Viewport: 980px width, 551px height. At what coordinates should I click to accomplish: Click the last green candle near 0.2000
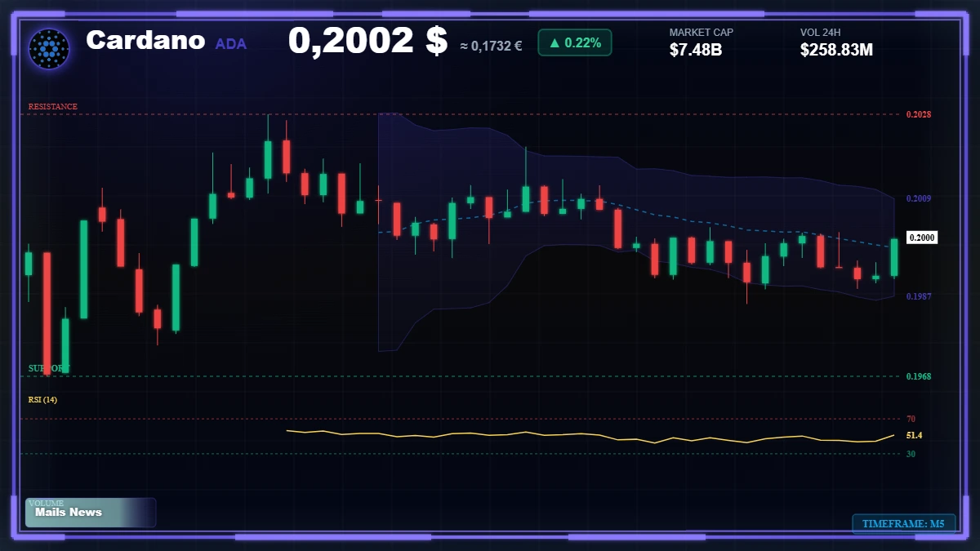pos(894,257)
